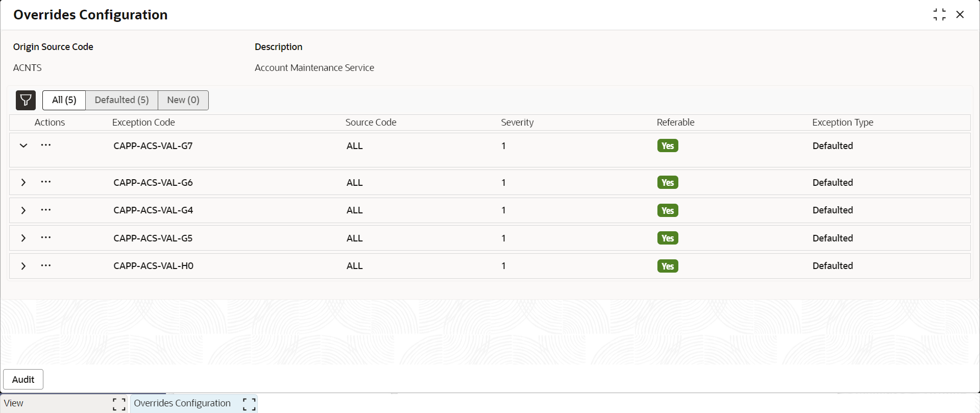The height and width of the screenshot is (413, 980).
Task: Click the Audit button
Action: pyautogui.click(x=23, y=379)
